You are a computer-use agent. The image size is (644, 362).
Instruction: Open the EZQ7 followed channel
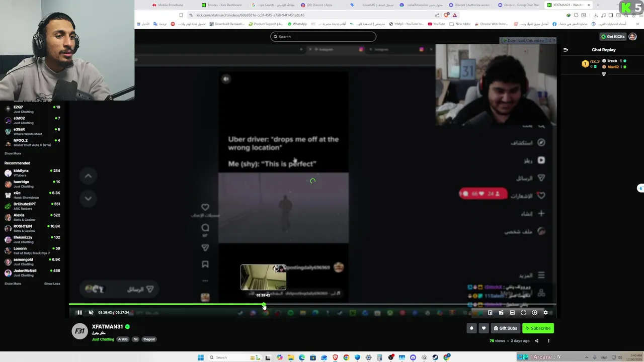pos(32,109)
